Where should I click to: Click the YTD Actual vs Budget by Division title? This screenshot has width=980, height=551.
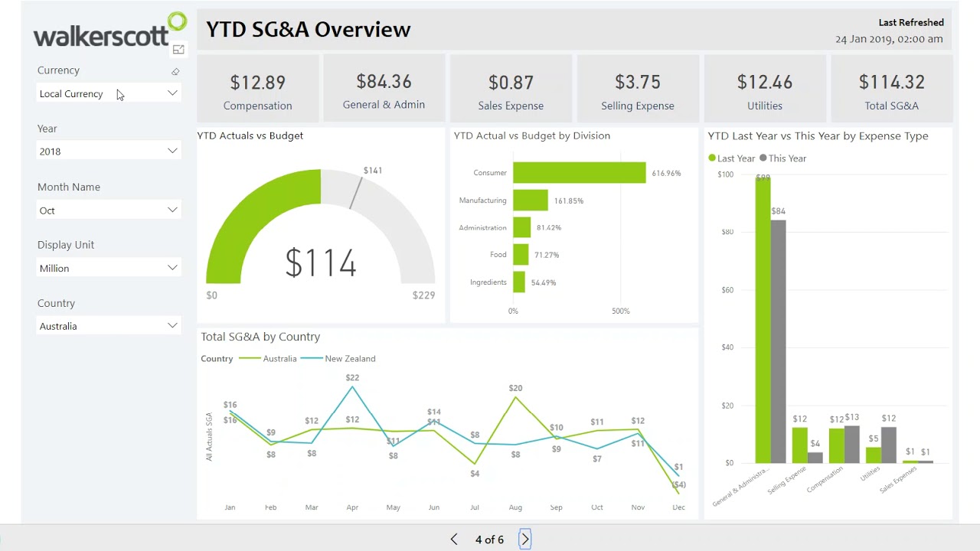(532, 135)
